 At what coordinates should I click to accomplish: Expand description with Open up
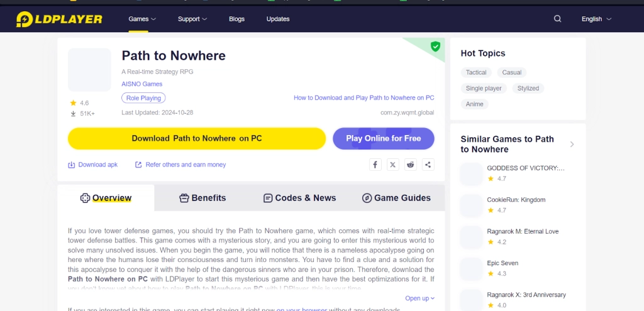click(x=419, y=298)
